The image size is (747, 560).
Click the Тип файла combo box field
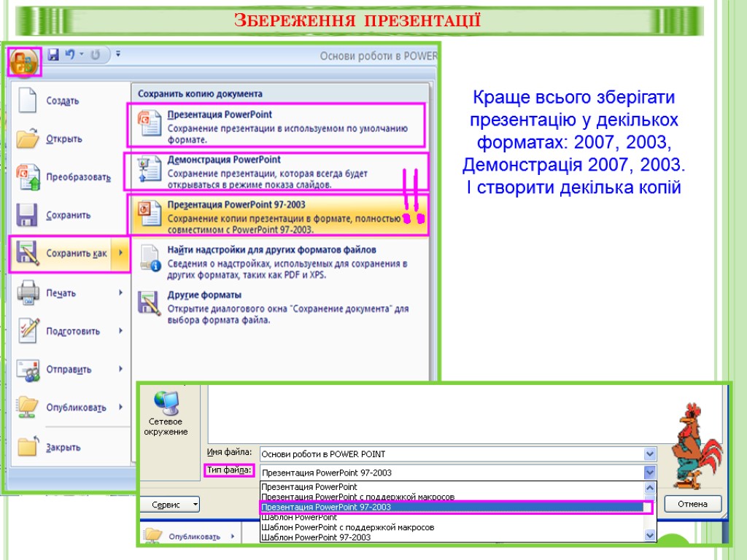click(452, 472)
